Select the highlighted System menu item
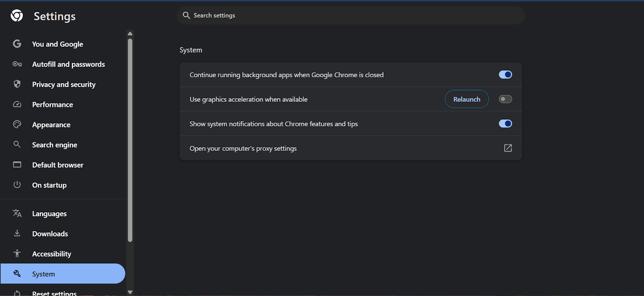The image size is (644, 296). pyautogui.click(x=63, y=273)
